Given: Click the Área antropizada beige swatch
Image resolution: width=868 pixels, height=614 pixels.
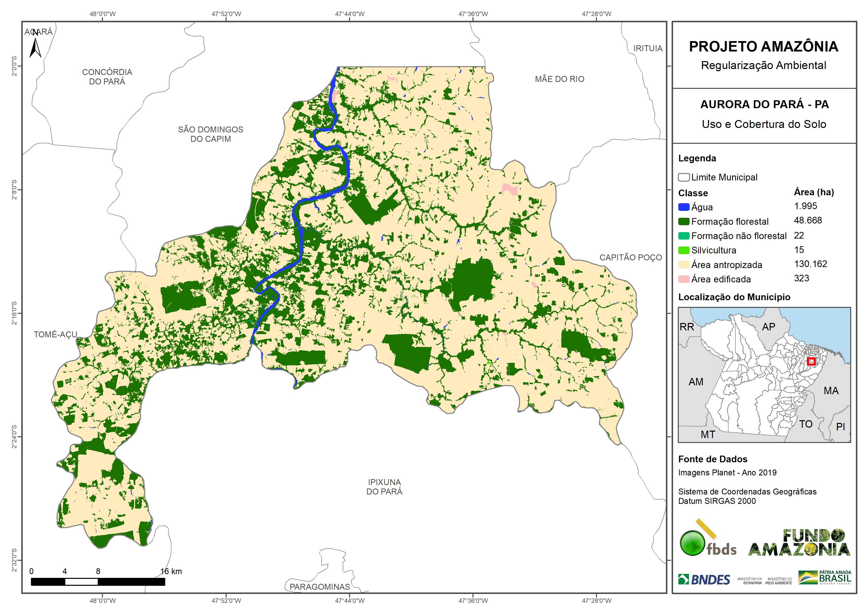Looking at the screenshot, I should (x=683, y=265).
